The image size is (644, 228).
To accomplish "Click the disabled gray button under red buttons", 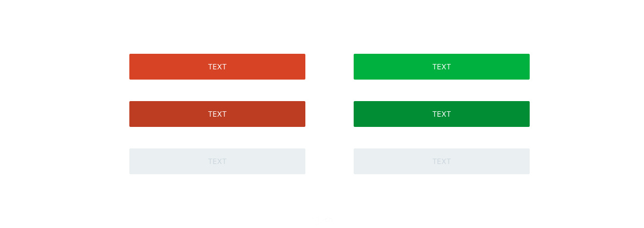I will (217, 161).
